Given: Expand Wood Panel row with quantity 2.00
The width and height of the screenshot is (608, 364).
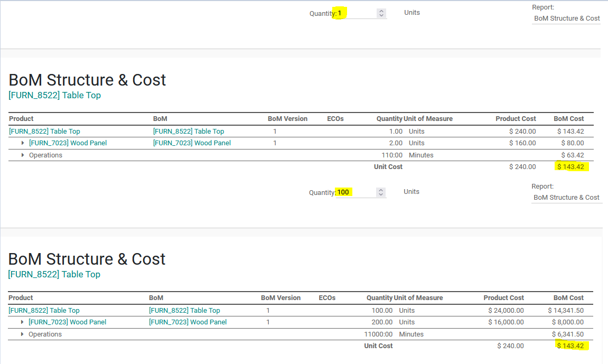Looking at the screenshot, I should (x=23, y=143).
